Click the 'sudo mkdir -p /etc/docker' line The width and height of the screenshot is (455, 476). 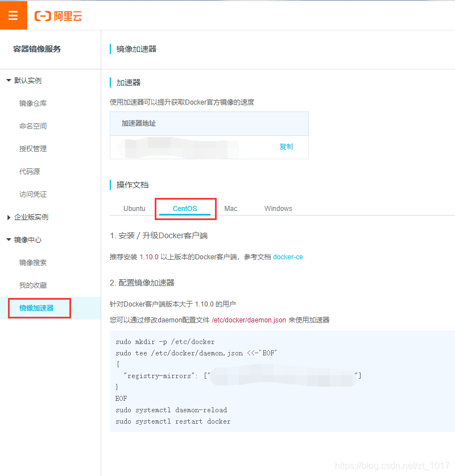tap(165, 342)
